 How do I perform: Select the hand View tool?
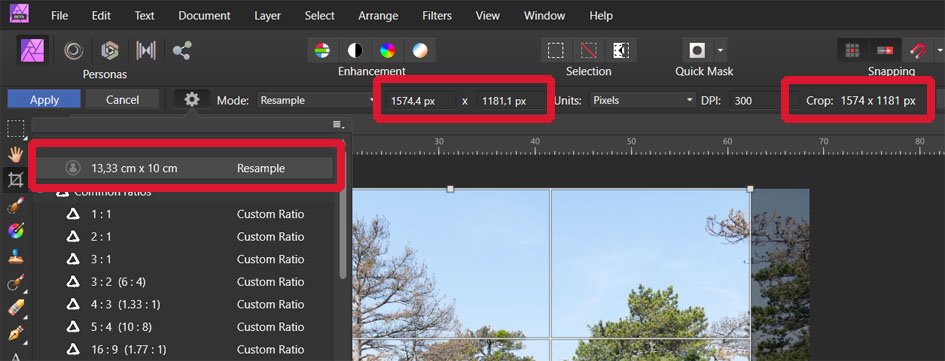16,154
